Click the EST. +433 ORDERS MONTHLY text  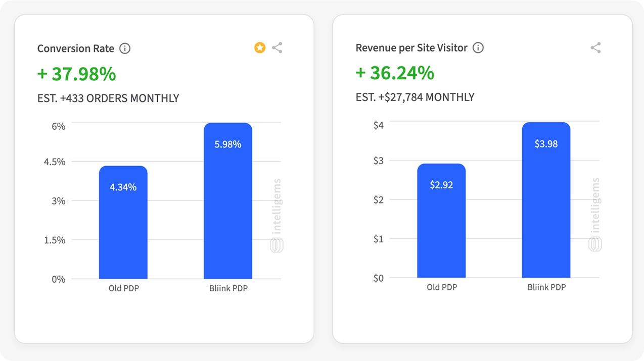click(x=108, y=98)
